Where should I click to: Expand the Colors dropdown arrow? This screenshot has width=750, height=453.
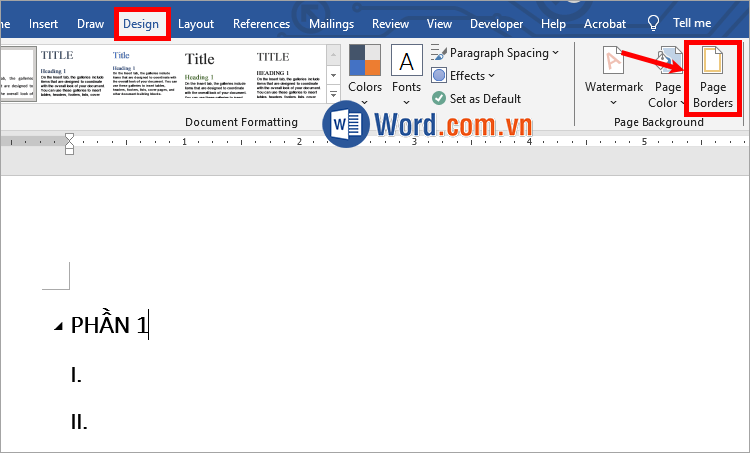[364, 102]
